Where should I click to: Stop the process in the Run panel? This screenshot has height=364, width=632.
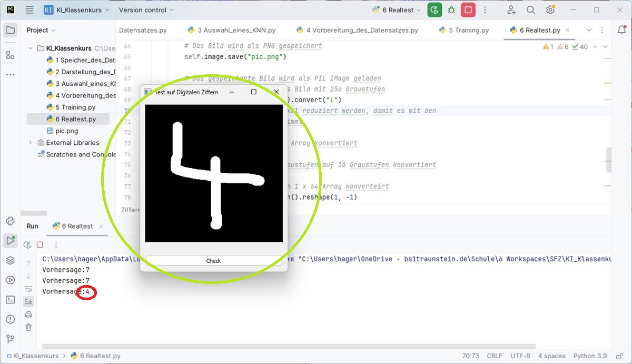pos(40,244)
